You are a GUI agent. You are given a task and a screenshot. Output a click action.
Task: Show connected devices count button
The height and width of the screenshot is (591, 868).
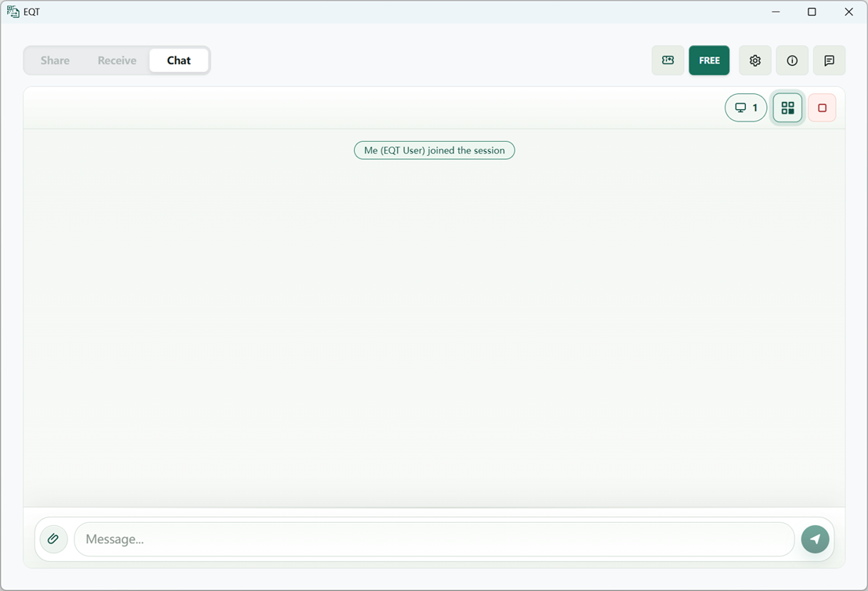(746, 107)
